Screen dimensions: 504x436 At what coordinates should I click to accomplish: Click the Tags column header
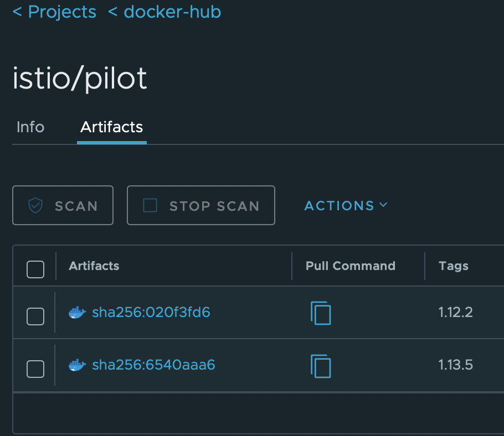[x=453, y=266]
